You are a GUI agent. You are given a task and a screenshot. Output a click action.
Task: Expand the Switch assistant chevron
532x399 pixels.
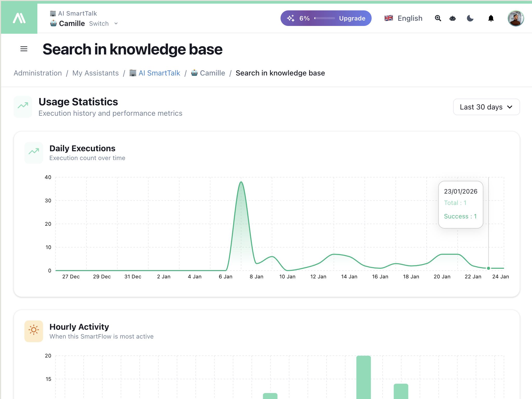(x=116, y=23)
